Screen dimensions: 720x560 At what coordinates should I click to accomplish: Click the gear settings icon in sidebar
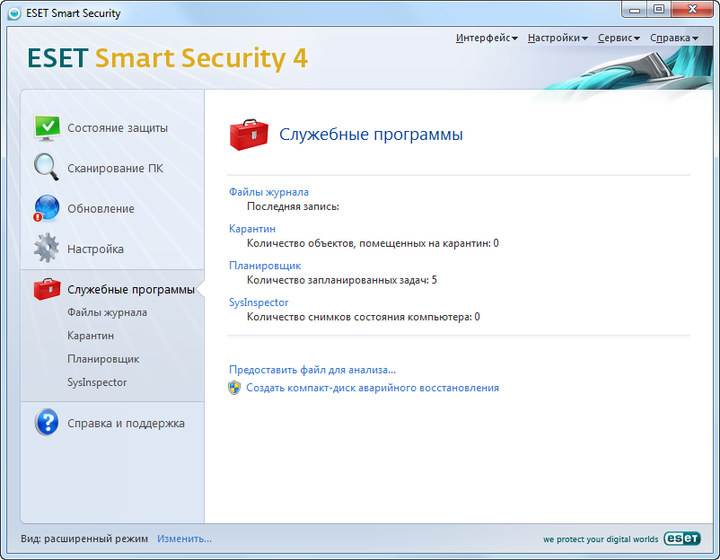click(x=46, y=248)
